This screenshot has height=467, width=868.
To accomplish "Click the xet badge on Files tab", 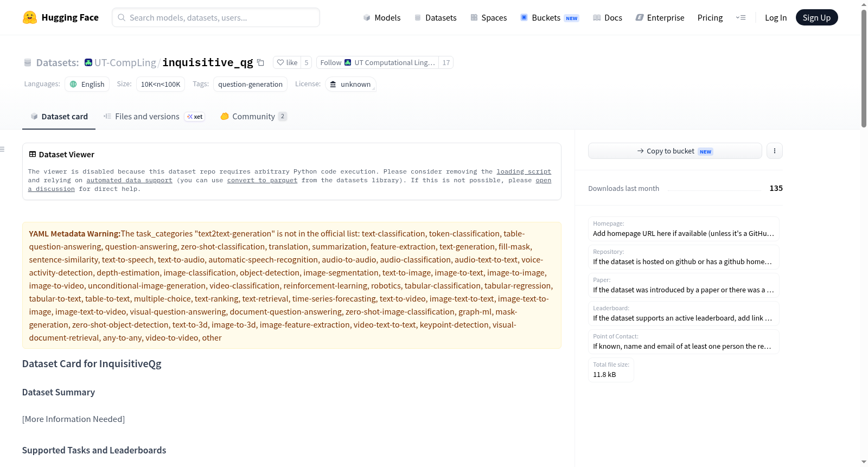I will tap(195, 117).
